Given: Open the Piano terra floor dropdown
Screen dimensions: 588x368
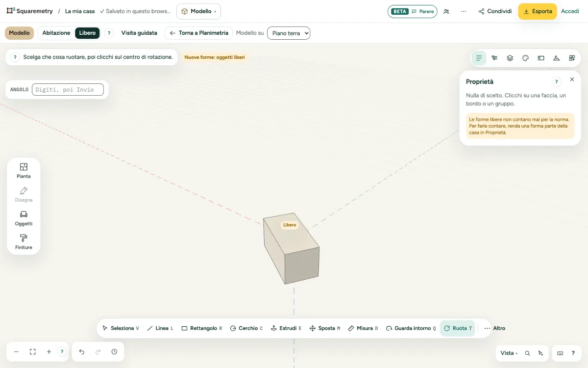Looking at the screenshot, I should (289, 33).
